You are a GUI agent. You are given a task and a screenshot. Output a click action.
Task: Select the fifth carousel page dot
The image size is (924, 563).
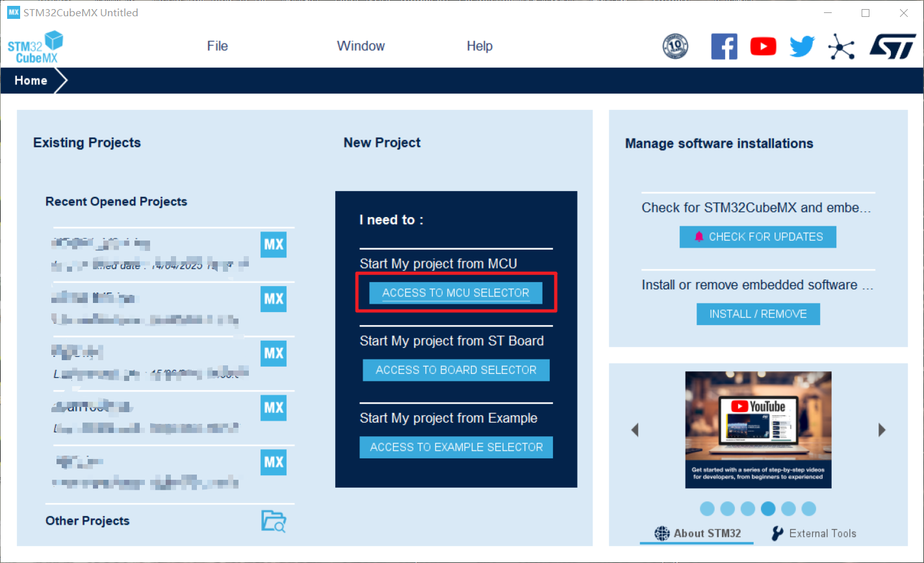click(x=788, y=508)
